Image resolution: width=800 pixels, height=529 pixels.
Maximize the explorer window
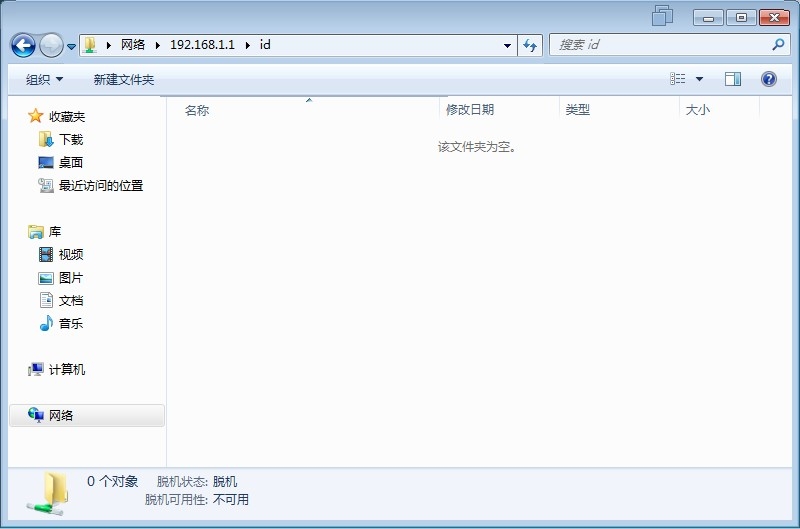tap(741, 18)
